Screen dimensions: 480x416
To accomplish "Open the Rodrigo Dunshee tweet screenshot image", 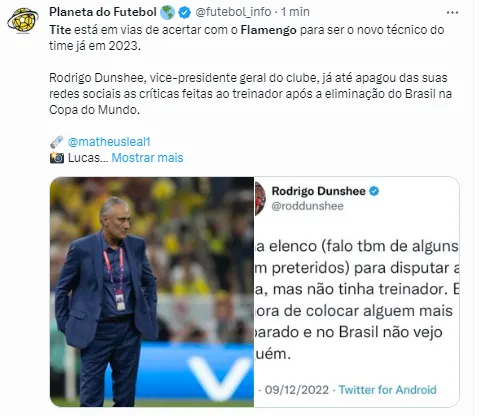I will [357, 292].
